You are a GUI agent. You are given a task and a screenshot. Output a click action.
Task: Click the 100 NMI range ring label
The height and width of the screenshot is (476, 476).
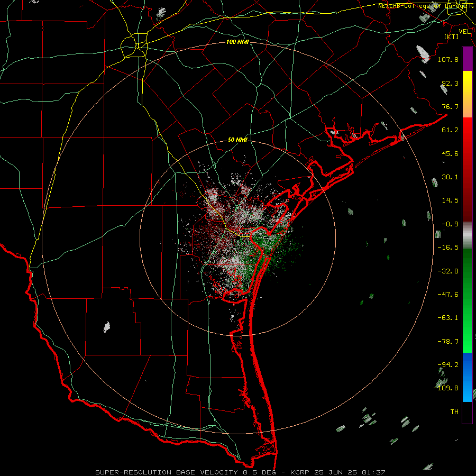pyautogui.click(x=237, y=42)
